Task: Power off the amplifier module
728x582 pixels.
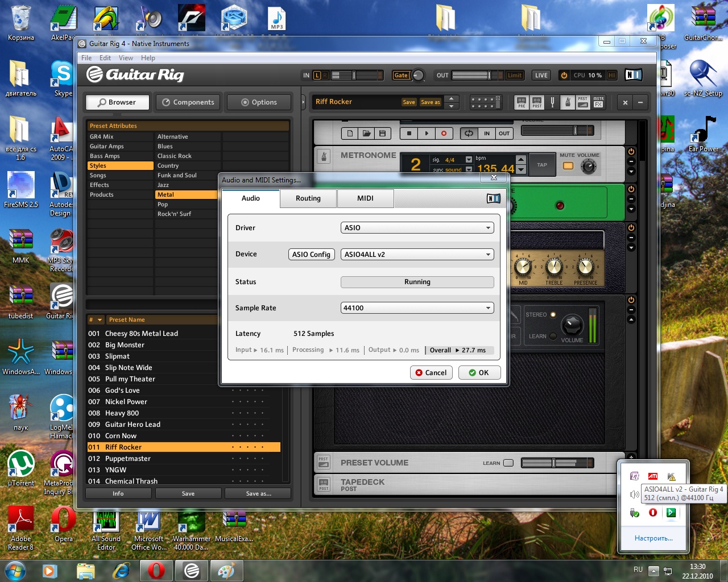Action: [631, 227]
